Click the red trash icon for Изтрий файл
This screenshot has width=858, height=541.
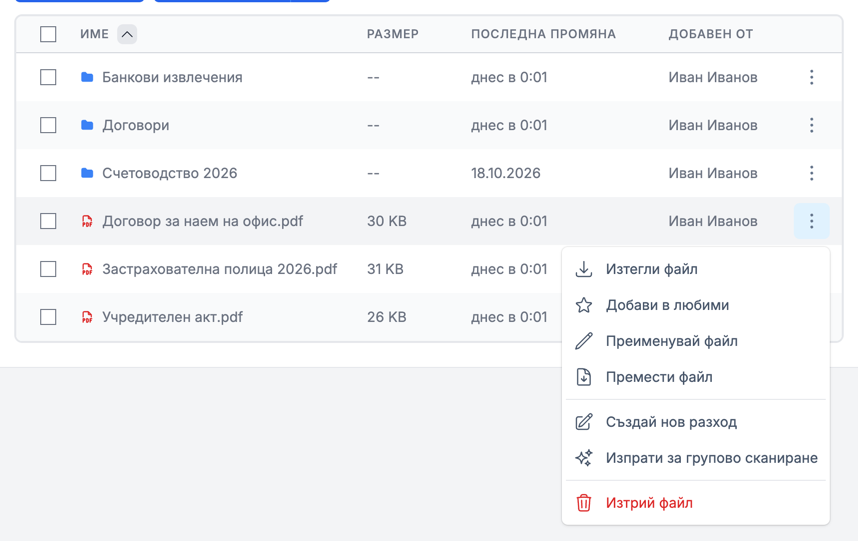[583, 503]
